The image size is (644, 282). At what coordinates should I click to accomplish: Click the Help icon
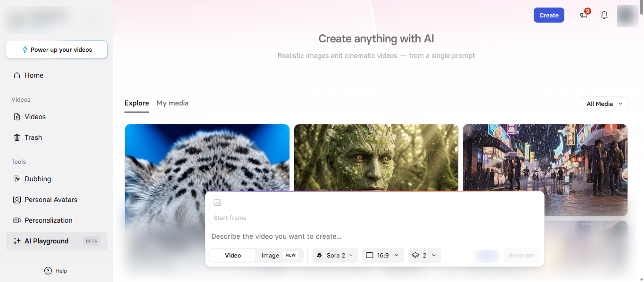(x=48, y=271)
